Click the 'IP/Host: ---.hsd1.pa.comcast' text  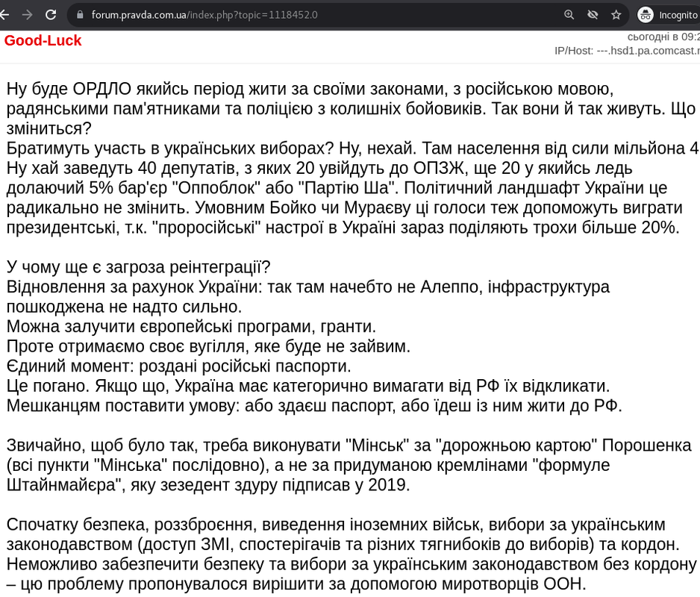point(627,51)
